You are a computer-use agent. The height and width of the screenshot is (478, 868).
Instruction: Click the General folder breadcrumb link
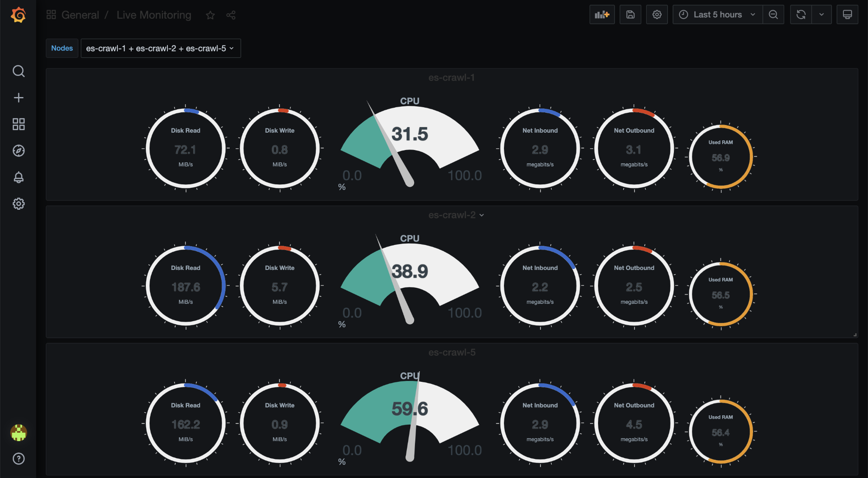80,15
